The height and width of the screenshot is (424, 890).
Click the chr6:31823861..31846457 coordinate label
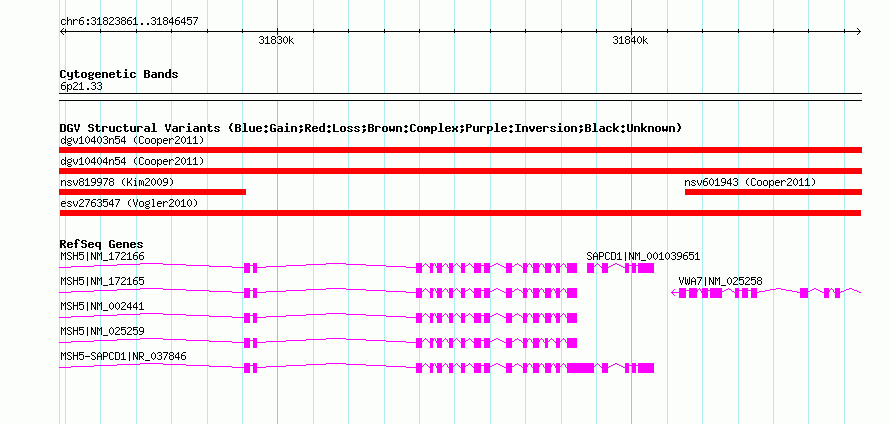pyautogui.click(x=129, y=22)
